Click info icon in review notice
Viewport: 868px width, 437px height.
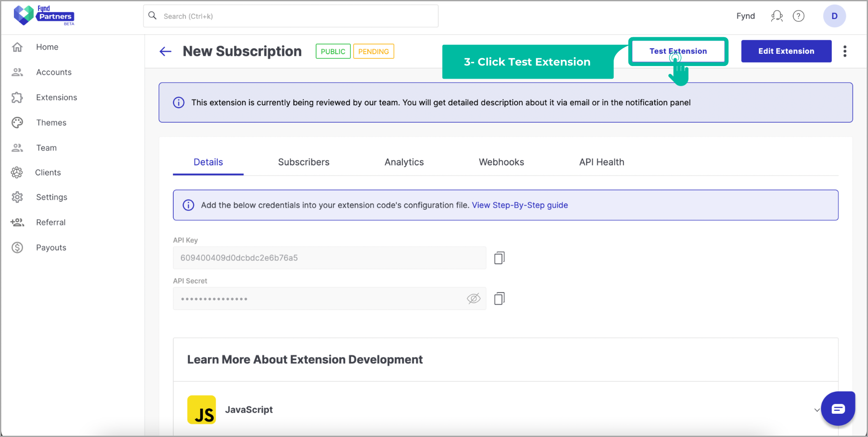(179, 102)
